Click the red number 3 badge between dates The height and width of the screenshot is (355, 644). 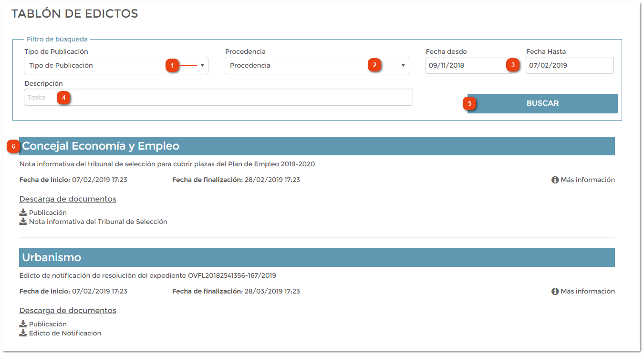tap(513, 65)
